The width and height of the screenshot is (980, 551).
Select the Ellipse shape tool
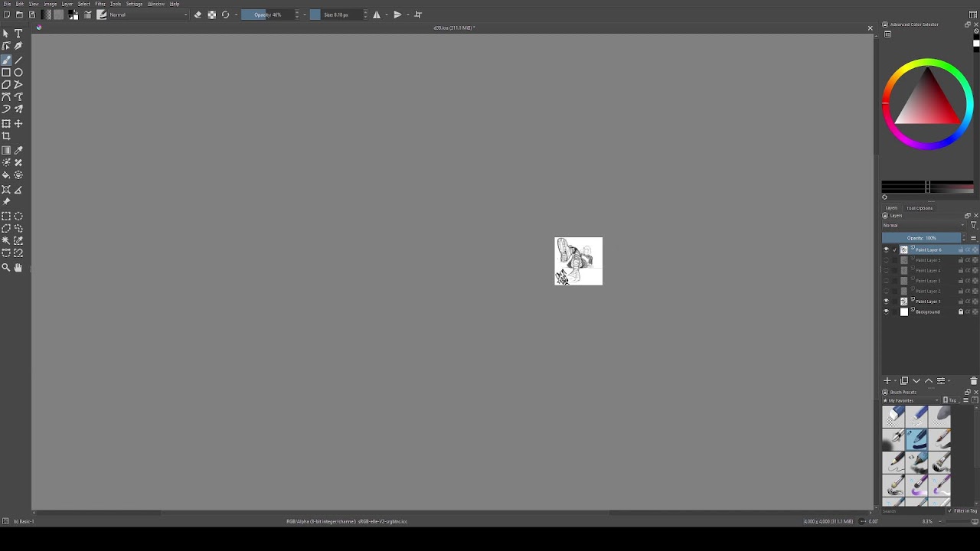tap(18, 73)
